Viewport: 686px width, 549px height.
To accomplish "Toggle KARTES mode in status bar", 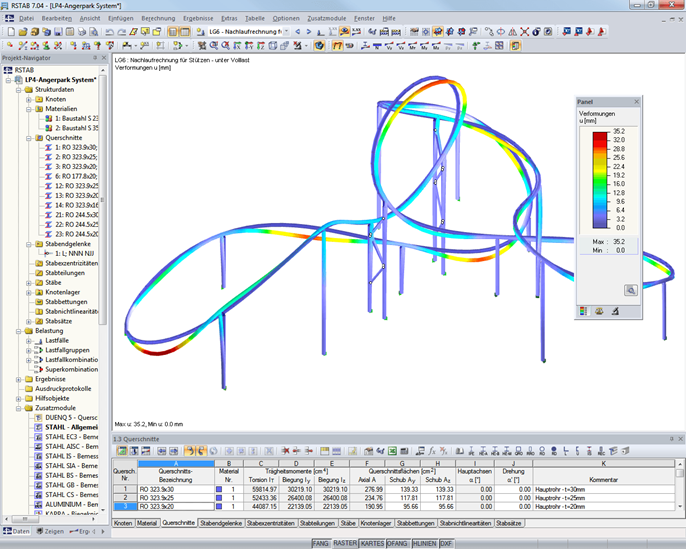I will click(372, 543).
